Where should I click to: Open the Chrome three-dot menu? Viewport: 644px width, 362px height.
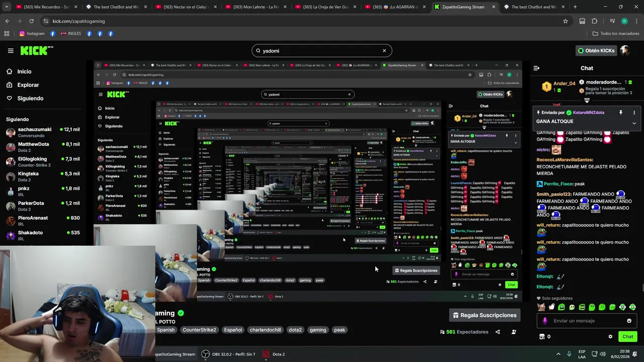coord(637,21)
